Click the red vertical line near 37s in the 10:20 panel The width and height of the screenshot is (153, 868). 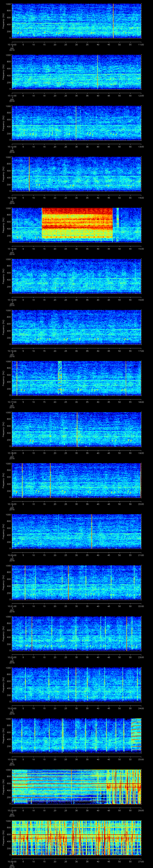click(91, 531)
